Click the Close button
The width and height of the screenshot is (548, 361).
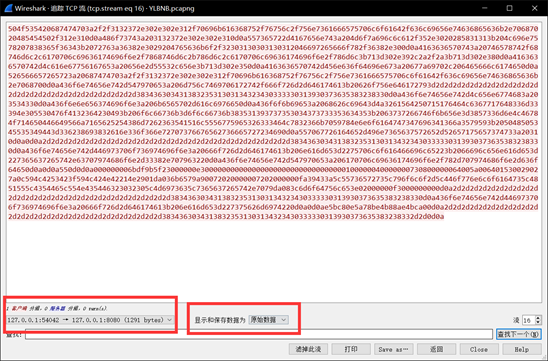[479, 349]
